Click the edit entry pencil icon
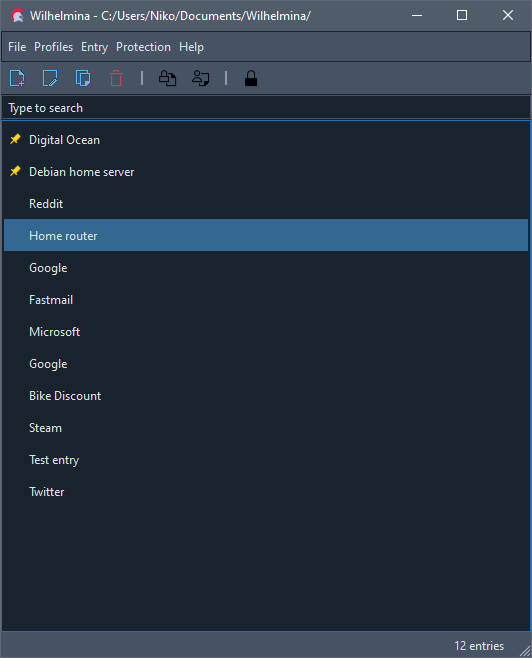The width and height of the screenshot is (532, 658). 50,78
